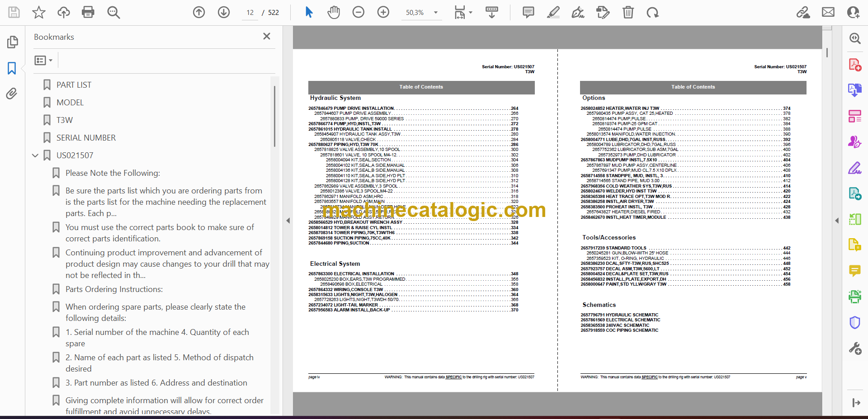The image size is (868, 419).
Task: Toggle the bookmarks panel icon
Action: [x=12, y=68]
